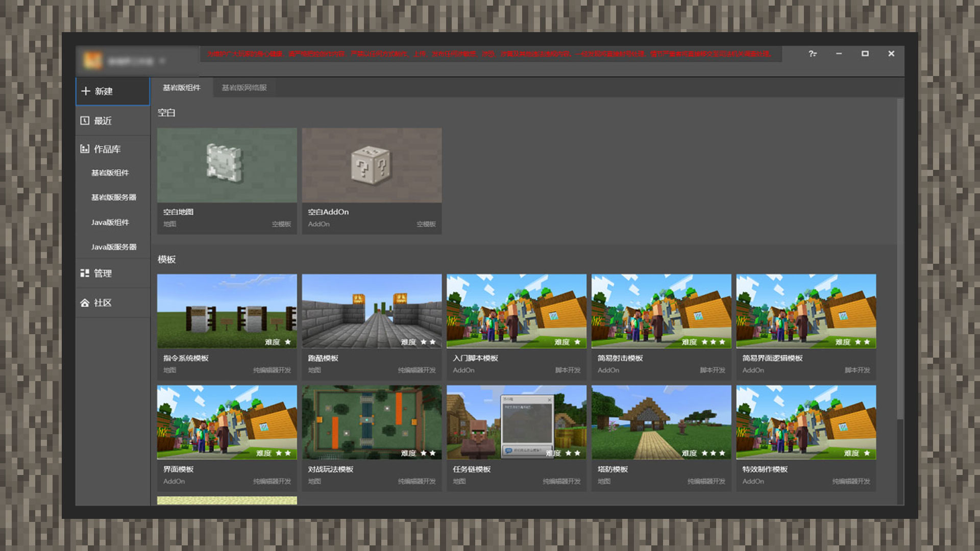
Task: Choose the 入门脚本模板 thumbnail
Action: point(517,311)
